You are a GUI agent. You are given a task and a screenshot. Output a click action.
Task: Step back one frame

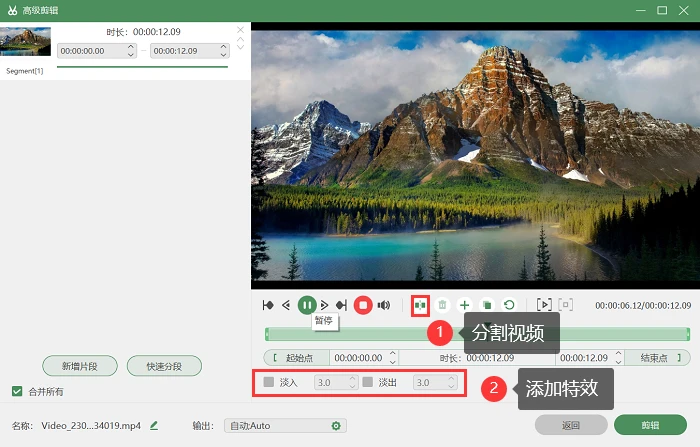pos(286,305)
